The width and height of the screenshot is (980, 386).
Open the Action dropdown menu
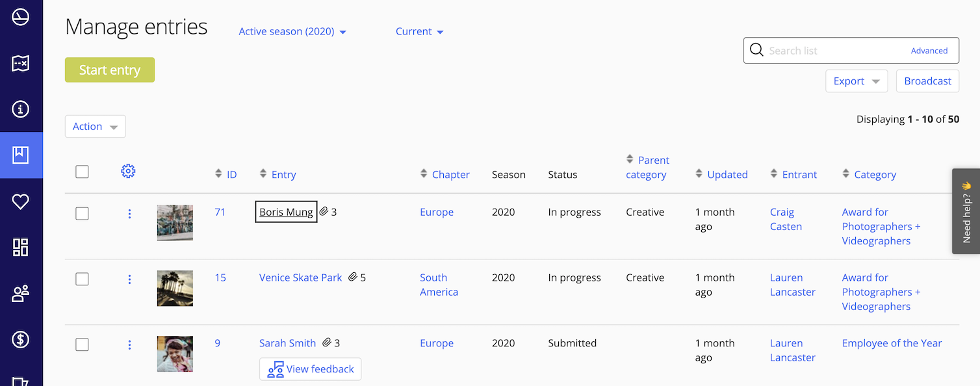pyautogui.click(x=95, y=126)
